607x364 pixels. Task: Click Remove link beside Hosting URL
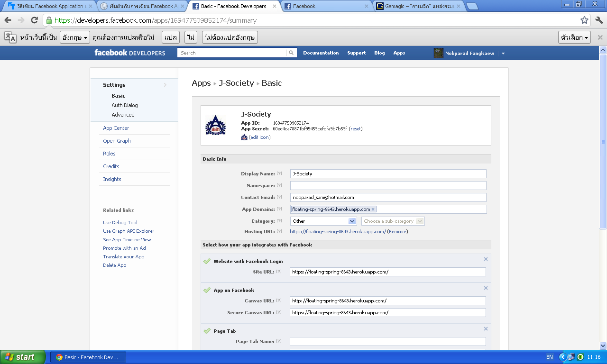(397, 232)
